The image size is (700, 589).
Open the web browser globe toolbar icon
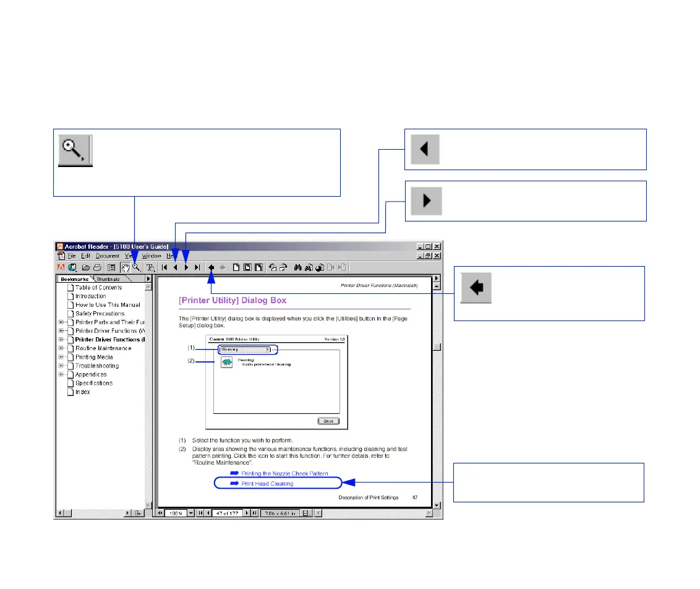coord(72,267)
